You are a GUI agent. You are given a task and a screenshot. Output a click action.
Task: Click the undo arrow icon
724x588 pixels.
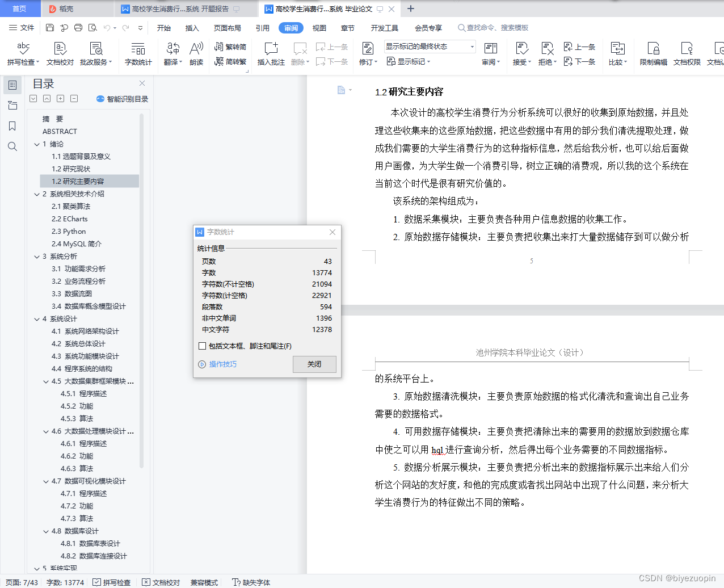(107, 27)
